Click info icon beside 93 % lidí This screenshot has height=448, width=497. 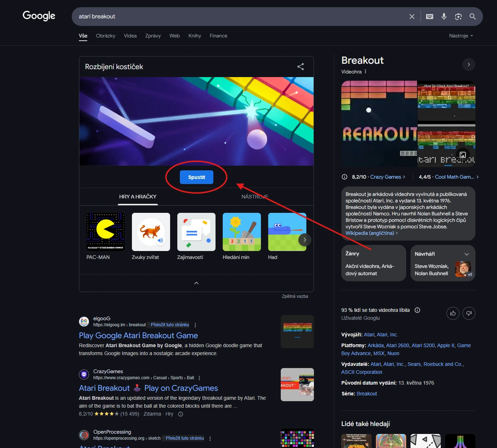point(417,310)
